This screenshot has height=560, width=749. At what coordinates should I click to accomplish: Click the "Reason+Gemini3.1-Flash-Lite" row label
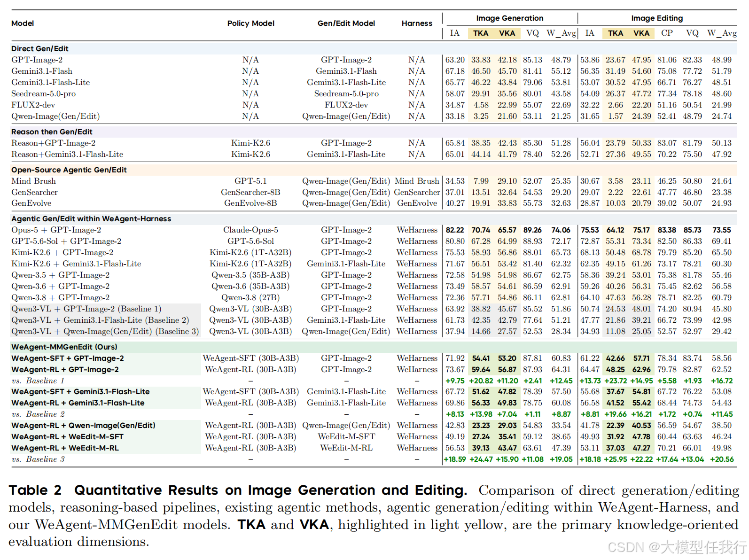click(67, 155)
